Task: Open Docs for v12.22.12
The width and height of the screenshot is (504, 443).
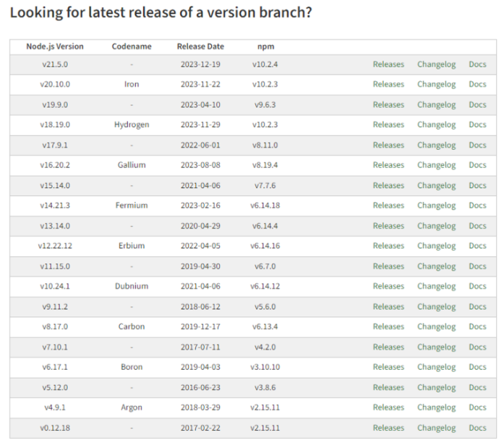Action: (477, 246)
